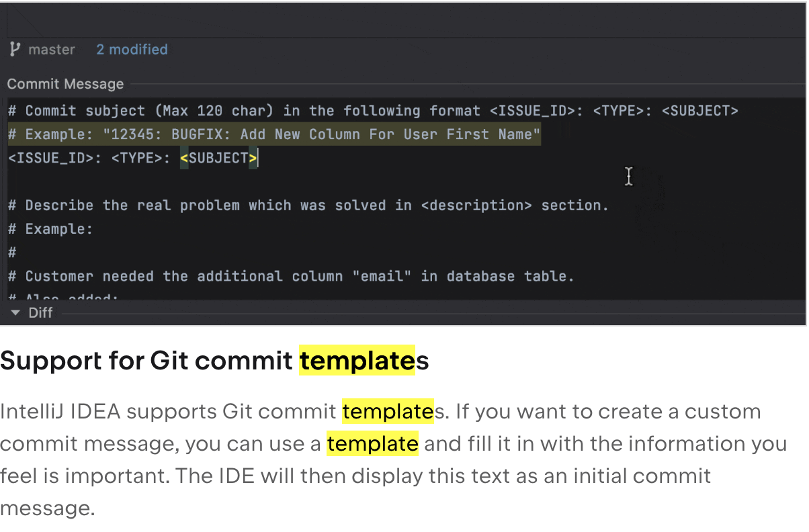Open the master branch label

click(x=52, y=50)
